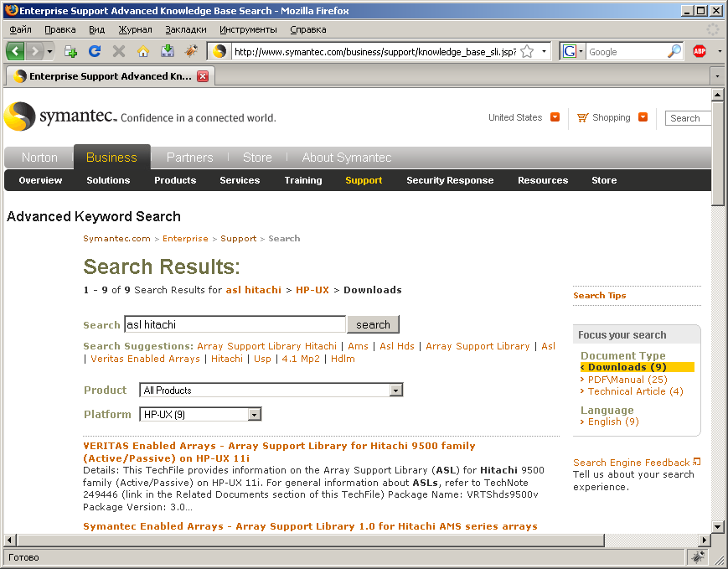Reload the current page
728x569 pixels.
(x=95, y=51)
